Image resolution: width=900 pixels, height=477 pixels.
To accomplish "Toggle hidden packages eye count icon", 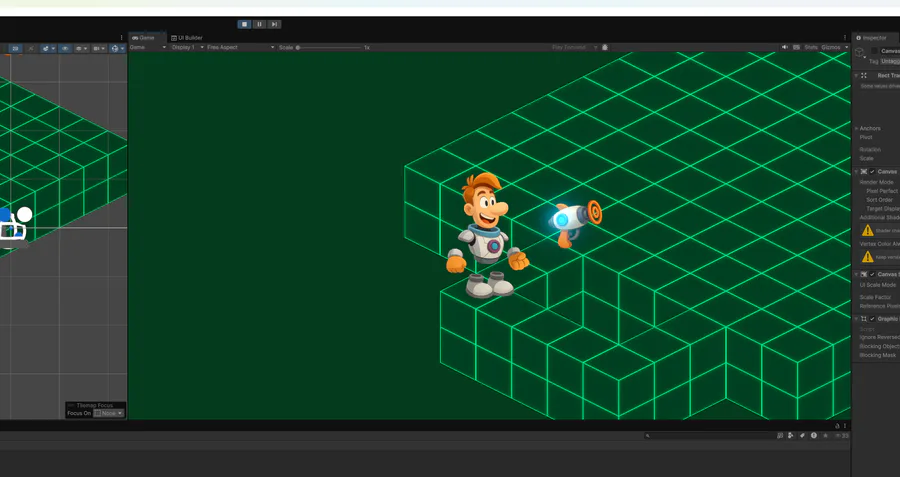I will [x=841, y=436].
